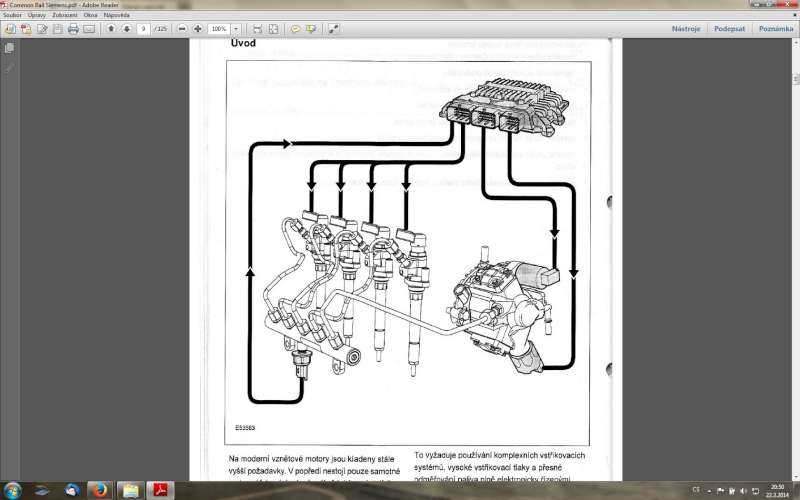Toggle fit whole page view
The image size is (800, 500).
[x=273, y=29]
